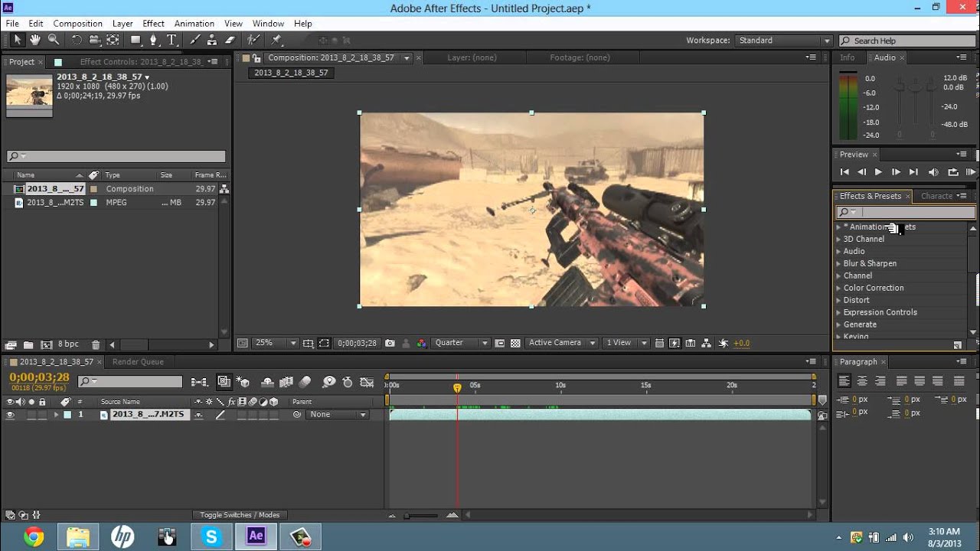Screen dimensions: 980x551
Task: Toggle Hide Shy Layers in timeline
Action: click(x=268, y=382)
